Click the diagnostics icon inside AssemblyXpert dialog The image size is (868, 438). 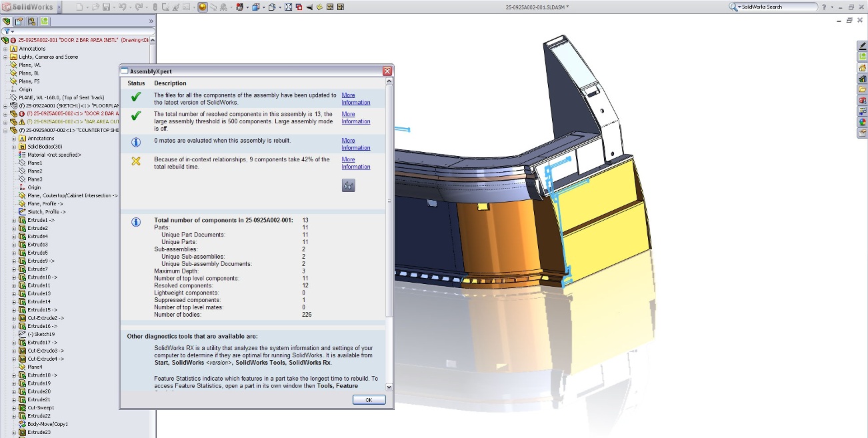348,185
